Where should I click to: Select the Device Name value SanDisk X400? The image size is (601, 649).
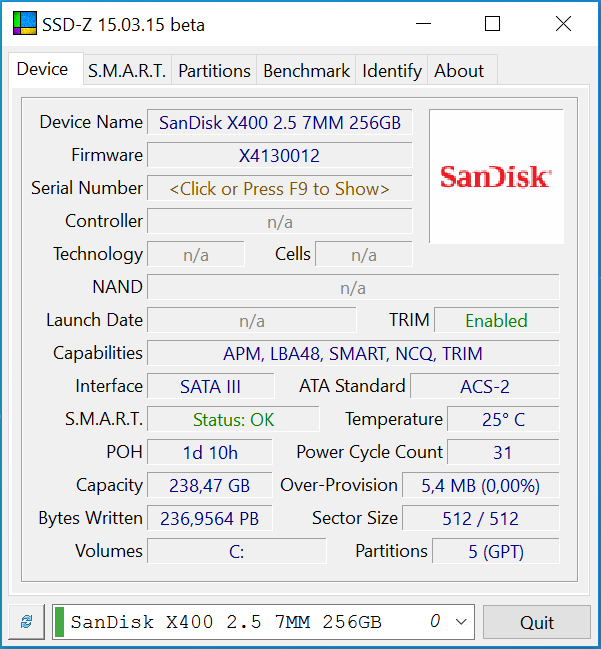coord(280,123)
